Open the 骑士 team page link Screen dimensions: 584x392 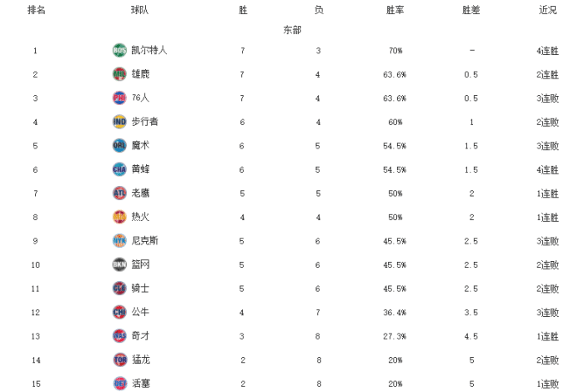coord(141,289)
